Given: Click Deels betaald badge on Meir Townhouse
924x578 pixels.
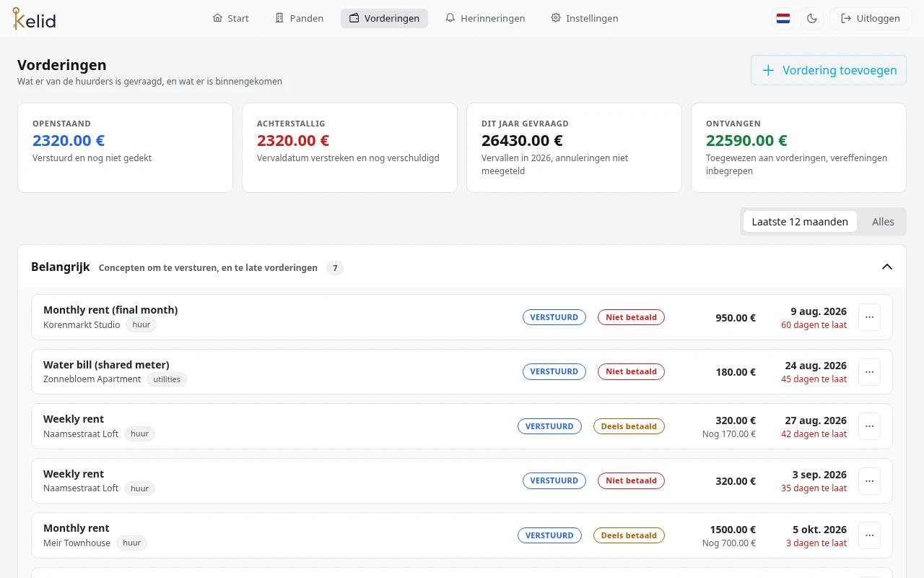Looking at the screenshot, I should point(629,535).
